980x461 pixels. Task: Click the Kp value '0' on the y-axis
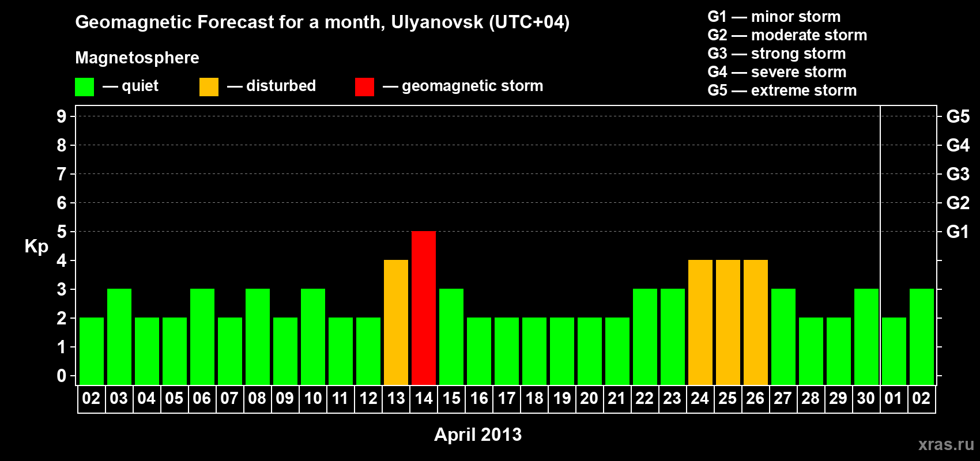pos(62,376)
